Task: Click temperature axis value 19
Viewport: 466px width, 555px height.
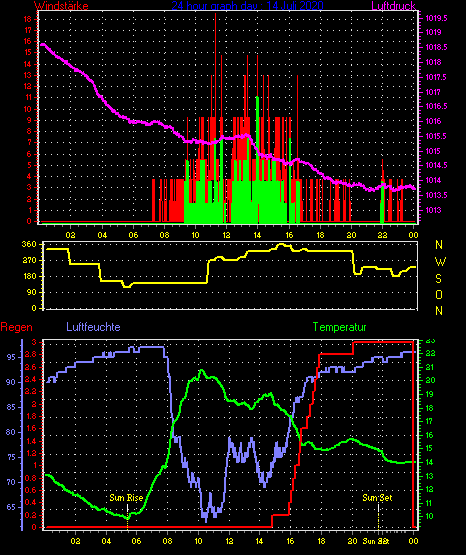Action: 429,394
